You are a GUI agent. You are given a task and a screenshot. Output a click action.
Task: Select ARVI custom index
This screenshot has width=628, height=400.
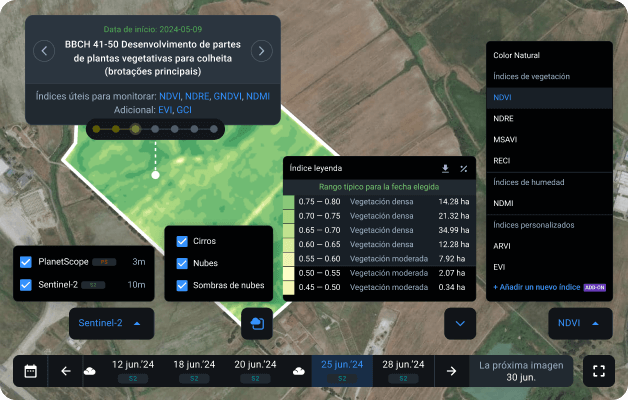tap(501, 246)
